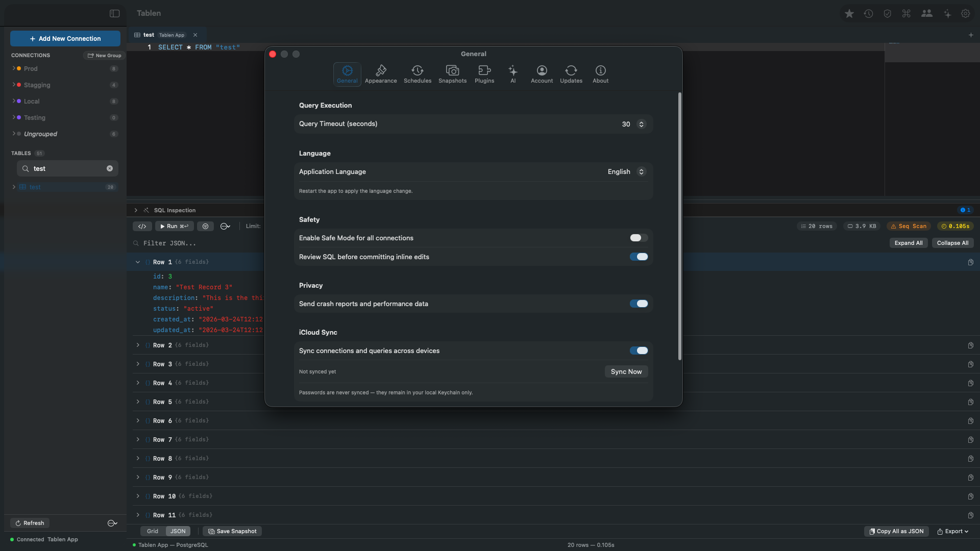Click the code view toggle icon next to Run
The image size is (980, 551).
click(x=142, y=227)
